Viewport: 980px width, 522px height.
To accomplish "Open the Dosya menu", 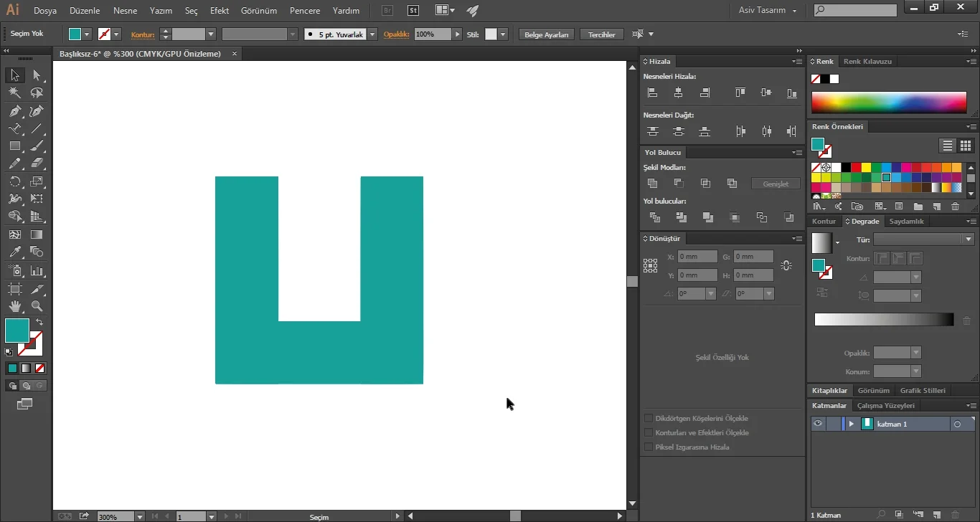I will coord(45,11).
